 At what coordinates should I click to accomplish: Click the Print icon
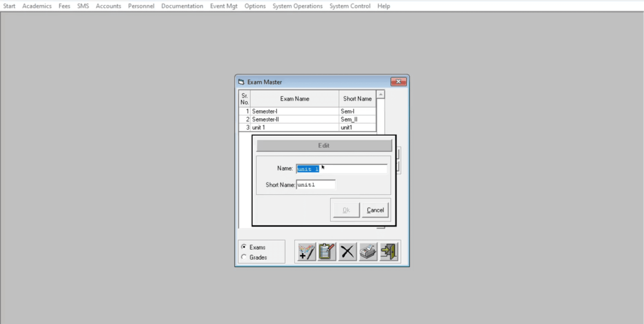(x=369, y=251)
